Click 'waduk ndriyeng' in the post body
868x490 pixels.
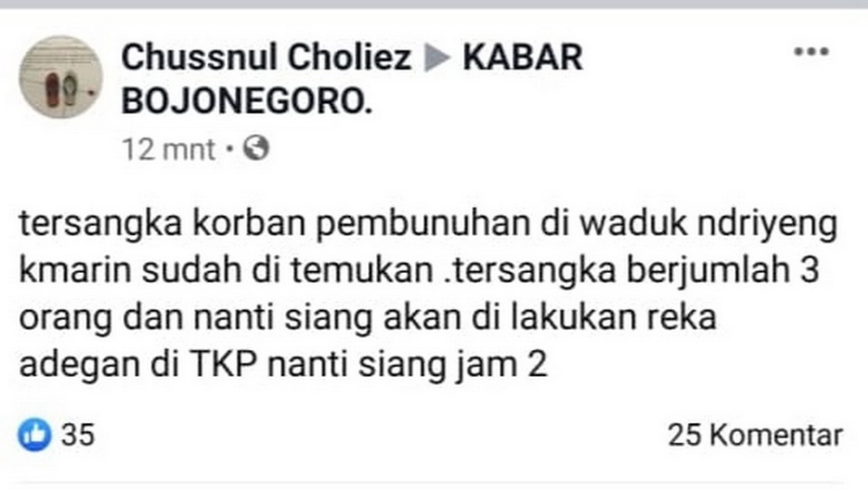point(708,224)
